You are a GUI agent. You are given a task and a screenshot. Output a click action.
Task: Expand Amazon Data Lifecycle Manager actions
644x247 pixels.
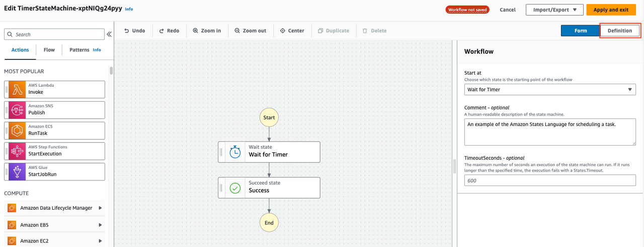click(101, 208)
